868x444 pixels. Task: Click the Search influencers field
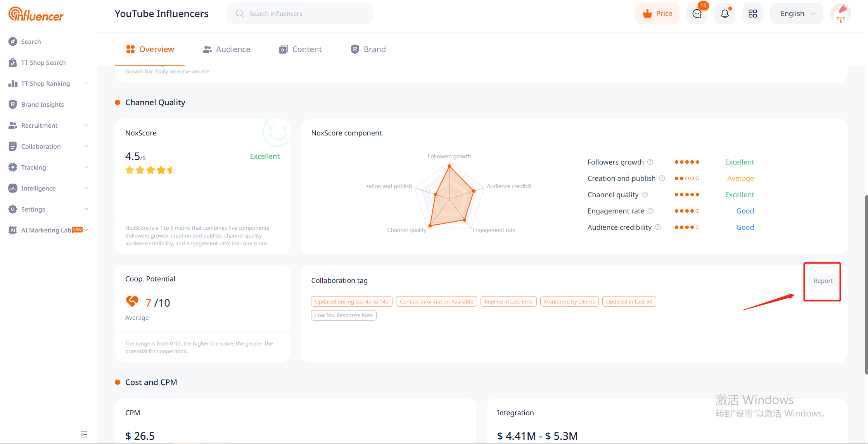point(299,14)
